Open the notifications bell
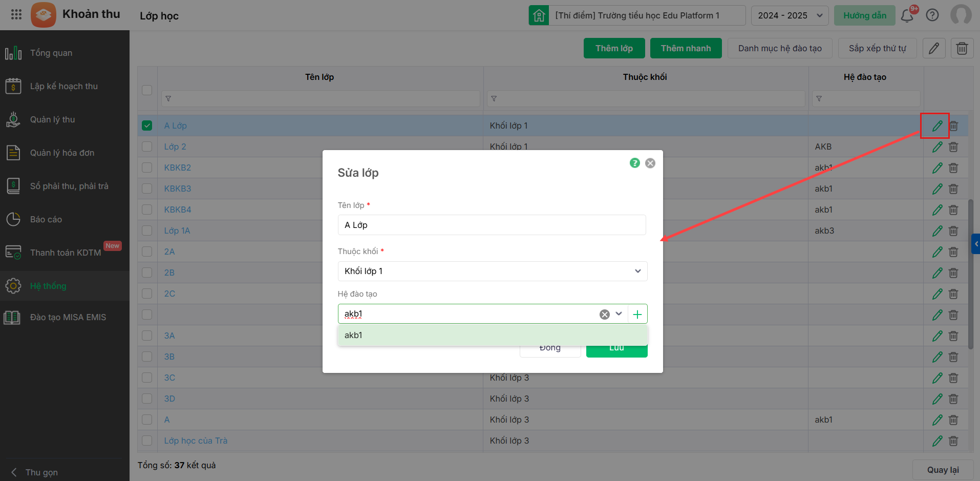Viewport: 980px width, 481px height. [907, 16]
